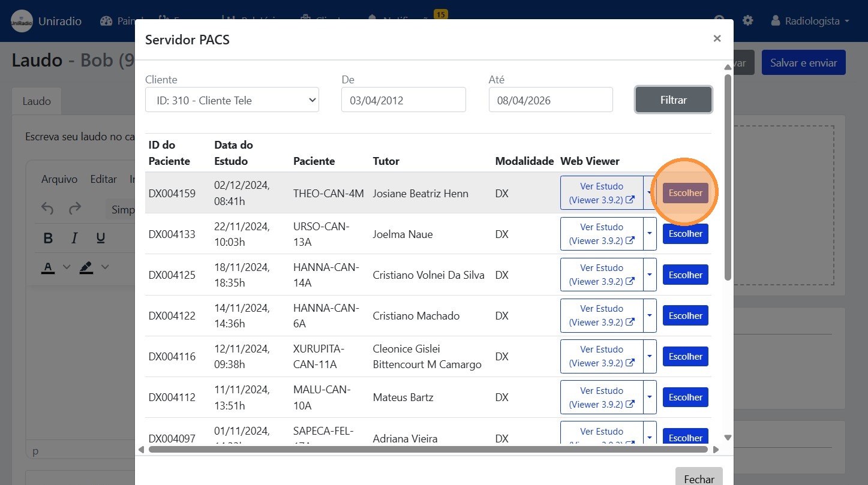Close the Servidor PACS dialog with X
The width and height of the screenshot is (868, 485).
click(x=717, y=39)
